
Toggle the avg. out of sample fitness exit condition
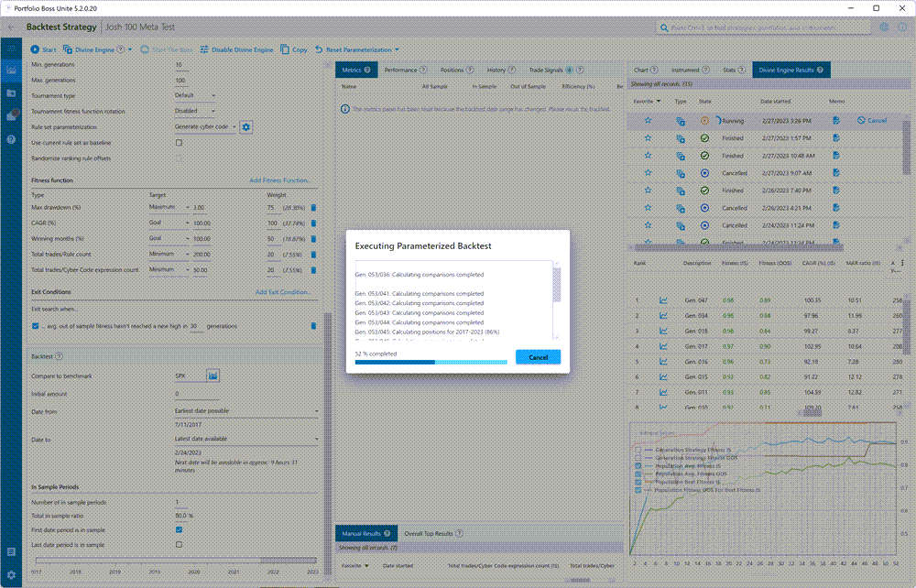(35, 326)
